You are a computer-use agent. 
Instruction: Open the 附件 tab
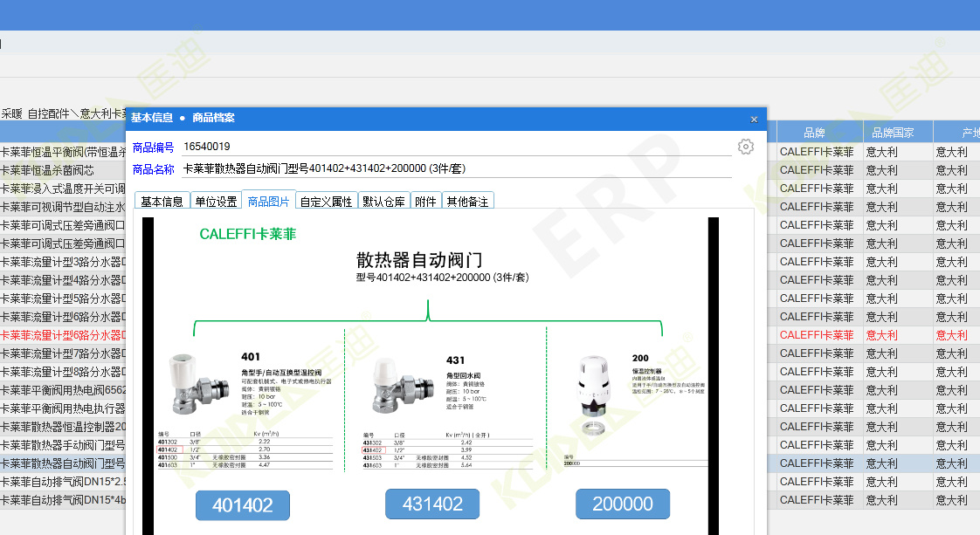point(425,201)
